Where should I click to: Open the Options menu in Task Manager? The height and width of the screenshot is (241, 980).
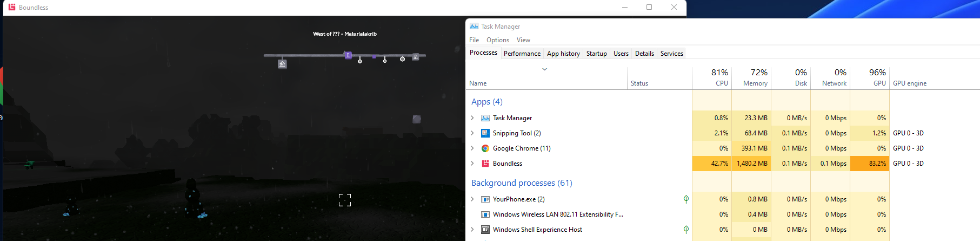tap(497, 40)
